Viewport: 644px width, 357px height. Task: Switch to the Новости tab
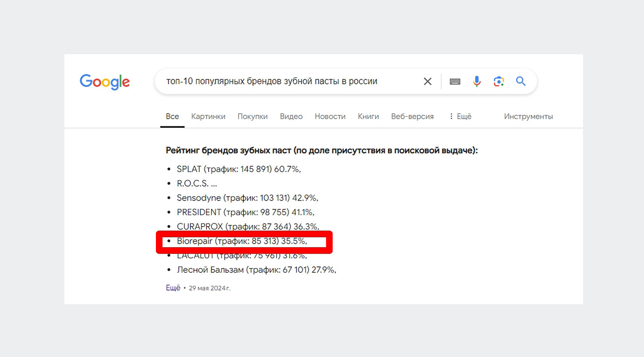click(330, 116)
